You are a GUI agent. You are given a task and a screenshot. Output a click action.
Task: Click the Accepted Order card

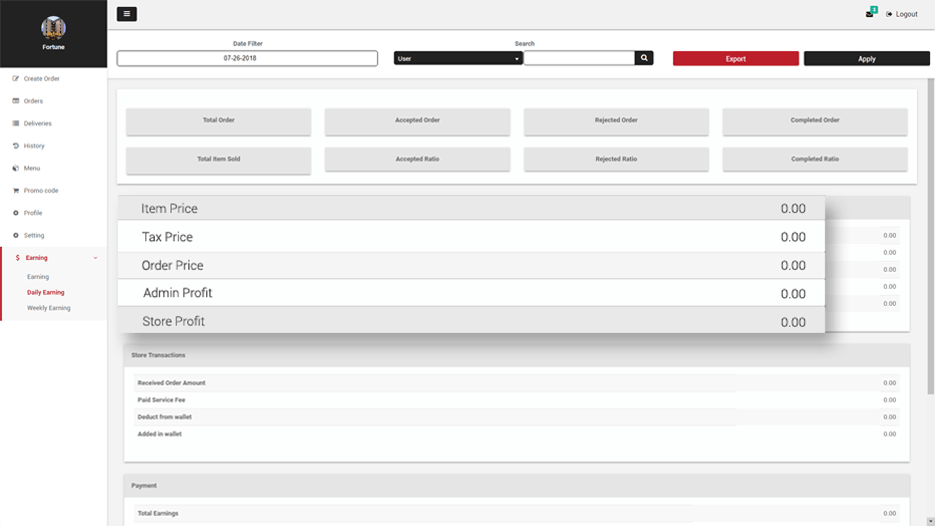[x=417, y=121]
